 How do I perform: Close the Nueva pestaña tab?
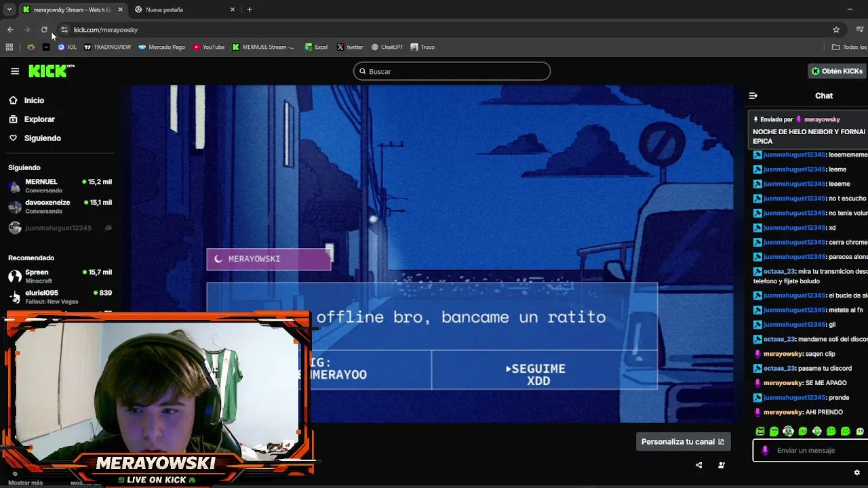[x=233, y=9]
